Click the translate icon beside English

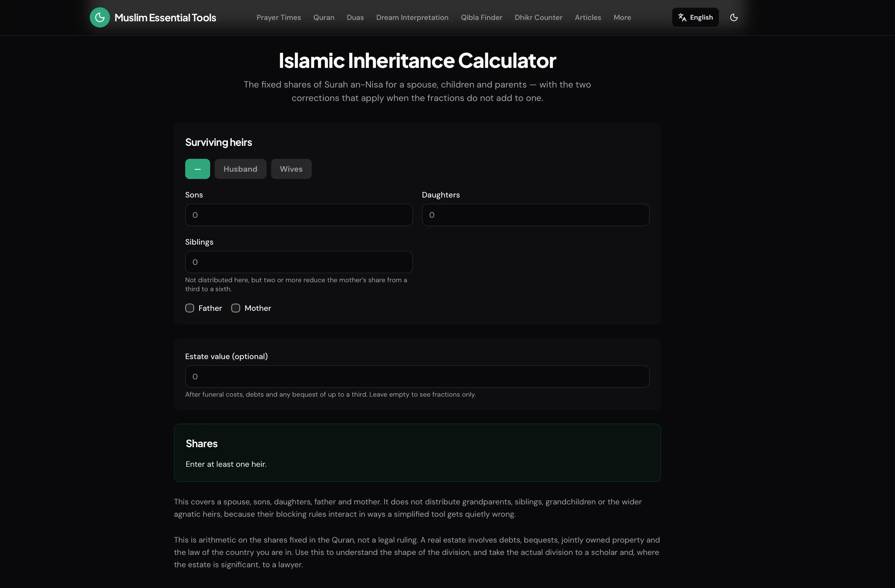[682, 17]
